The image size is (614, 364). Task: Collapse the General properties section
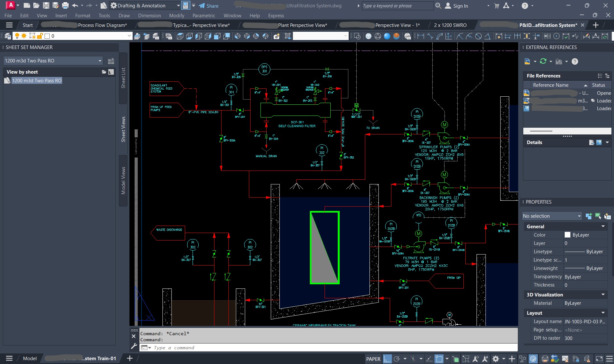[x=603, y=226]
